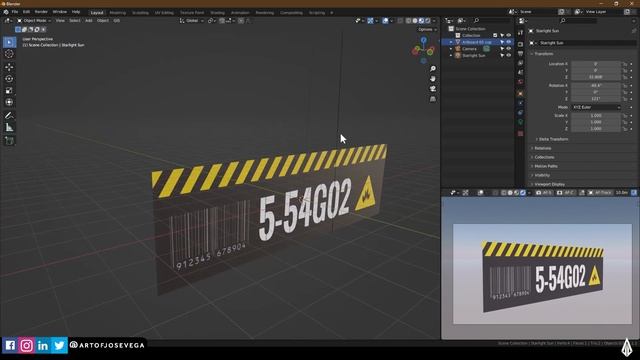The height and width of the screenshot is (360, 640).
Task: Select Artboard row in outliner
Action: [477, 42]
